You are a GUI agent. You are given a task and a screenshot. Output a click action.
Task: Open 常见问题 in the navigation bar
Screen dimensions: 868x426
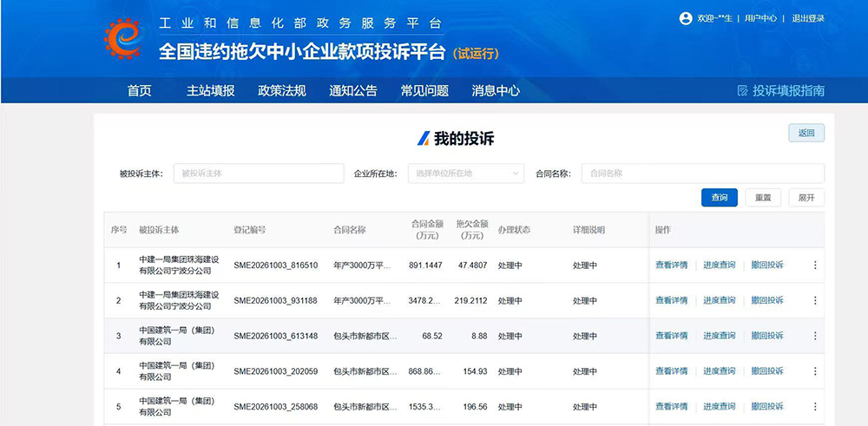tap(424, 91)
